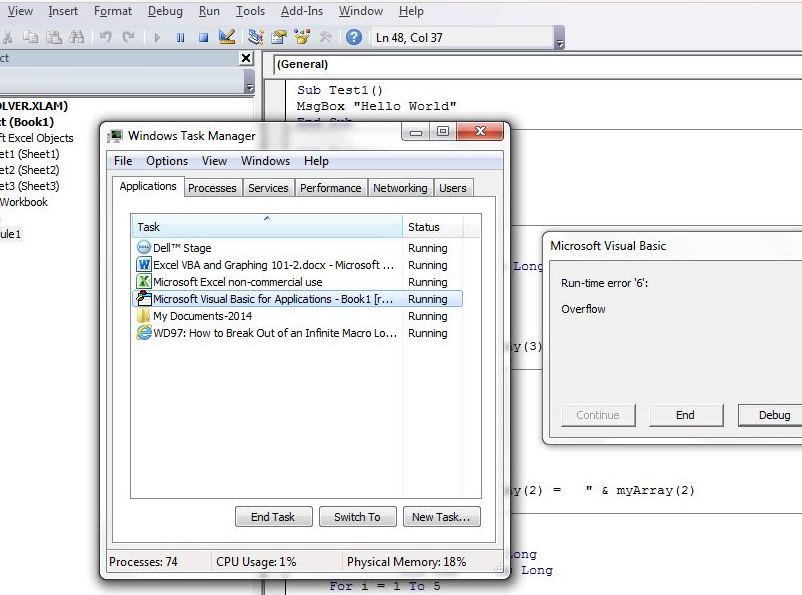The image size is (802, 595).
Task: Open Project Explorer icon
Action: pyautogui.click(x=255, y=37)
